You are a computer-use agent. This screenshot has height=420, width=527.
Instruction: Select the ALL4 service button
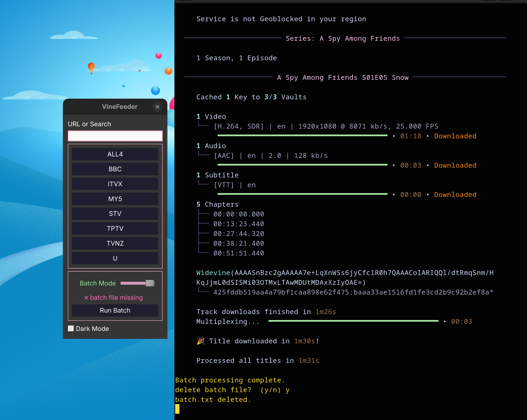tap(115, 154)
